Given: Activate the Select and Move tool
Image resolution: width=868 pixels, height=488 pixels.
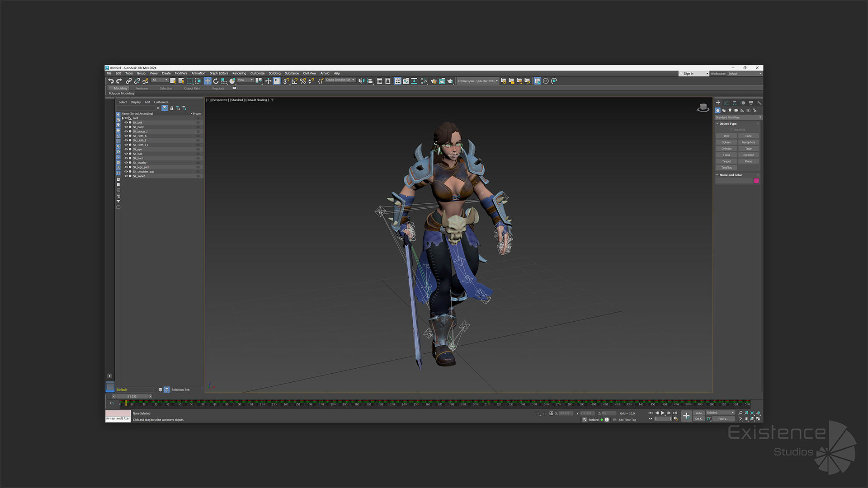Looking at the screenshot, I should click(208, 81).
